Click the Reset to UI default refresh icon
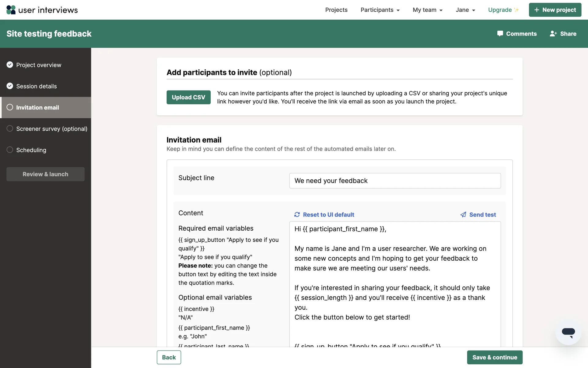The height and width of the screenshot is (368, 588). 297,215
